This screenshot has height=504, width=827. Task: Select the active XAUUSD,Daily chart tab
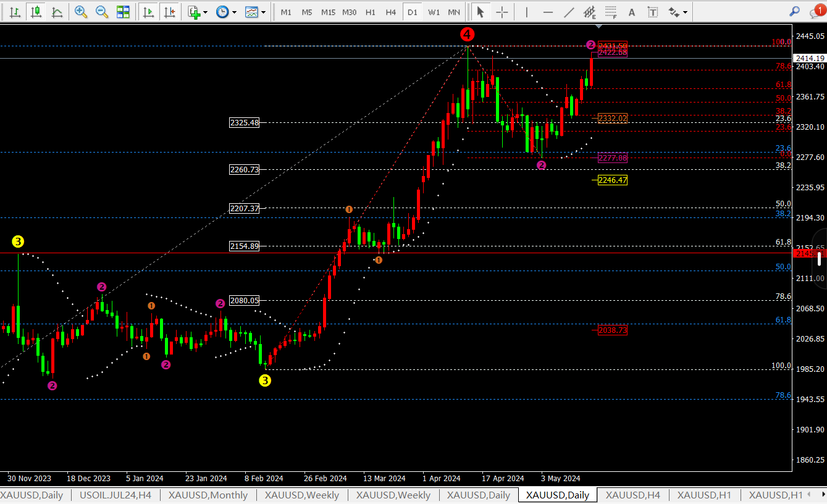pos(558,495)
